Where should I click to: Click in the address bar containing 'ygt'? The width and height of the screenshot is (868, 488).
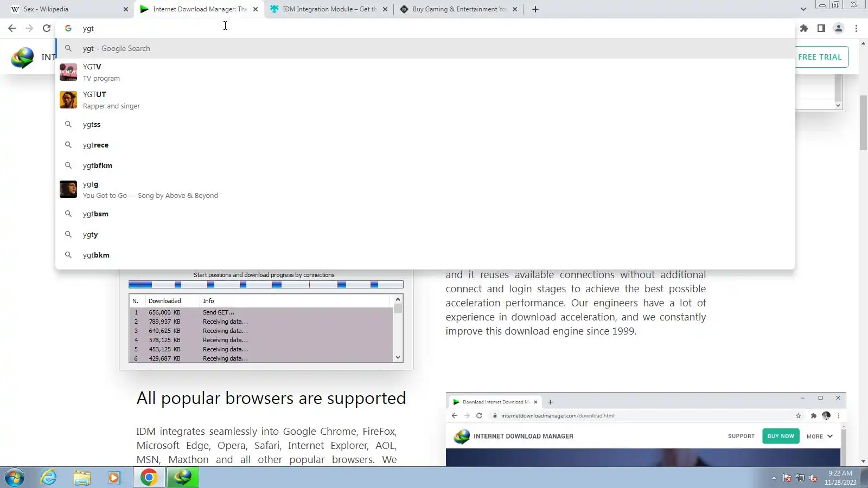click(425, 28)
